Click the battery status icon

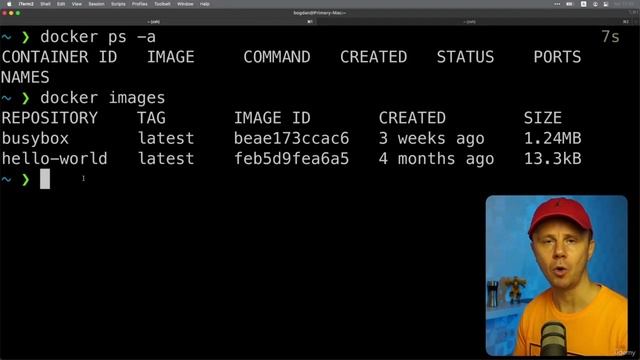pyautogui.click(x=569, y=4)
